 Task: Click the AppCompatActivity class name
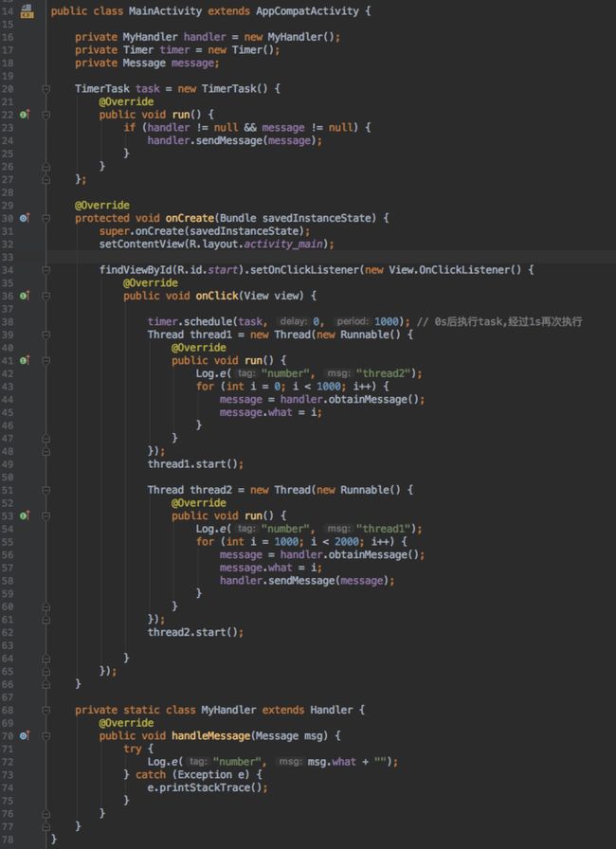tap(307, 10)
